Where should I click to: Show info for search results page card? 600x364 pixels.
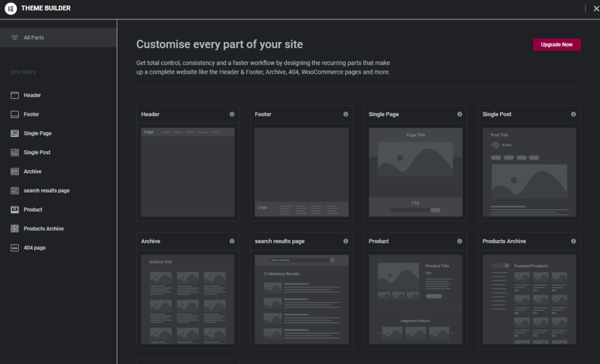[x=346, y=241]
